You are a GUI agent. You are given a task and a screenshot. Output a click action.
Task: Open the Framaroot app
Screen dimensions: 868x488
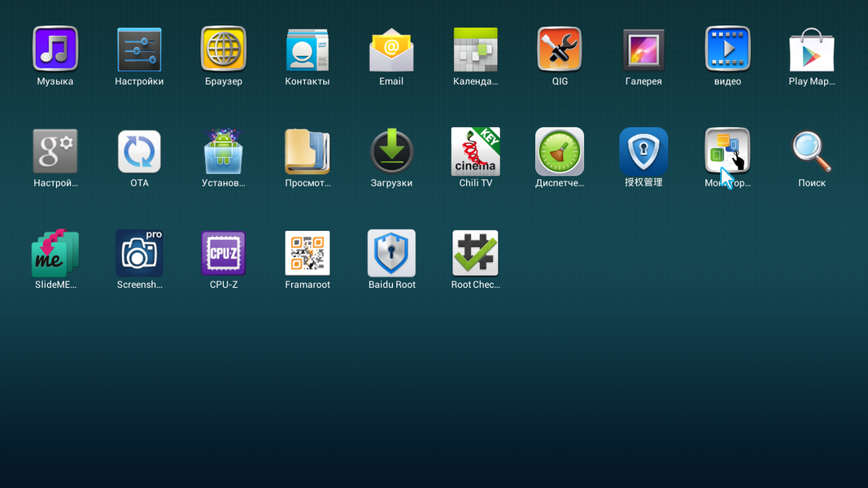tap(308, 254)
